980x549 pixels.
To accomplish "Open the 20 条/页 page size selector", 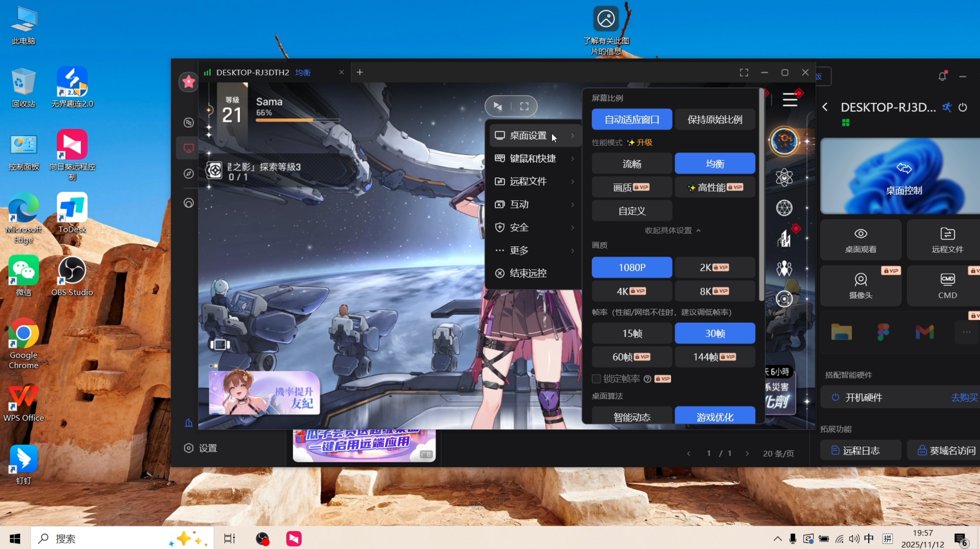I will pos(778,453).
